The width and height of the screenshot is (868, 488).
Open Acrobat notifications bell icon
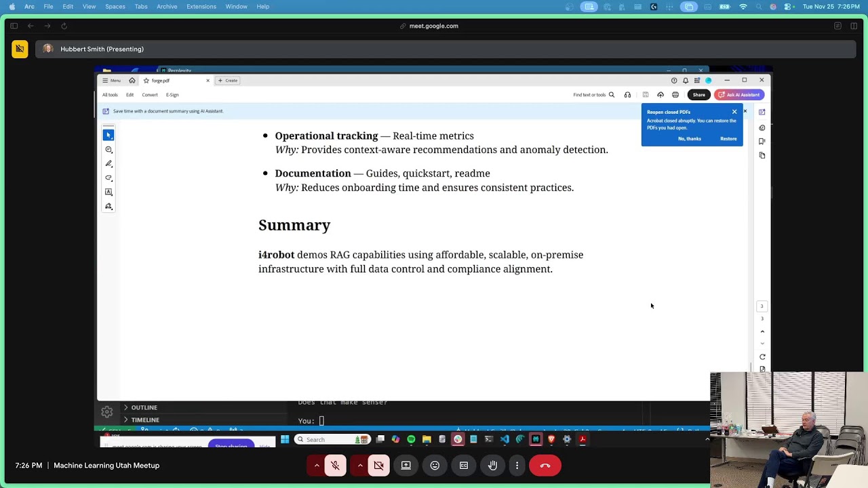tap(686, 81)
